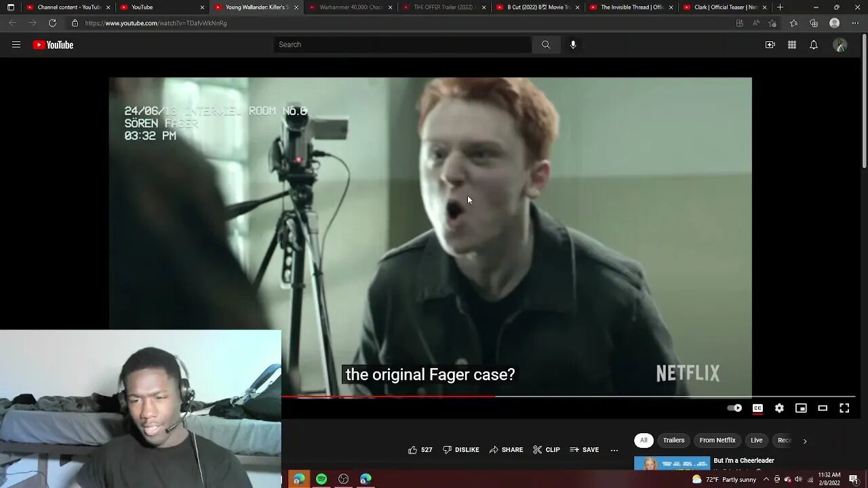Image resolution: width=868 pixels, height=488 pixels.
Task: Click the Dislike button
Action: click(461, 450)
